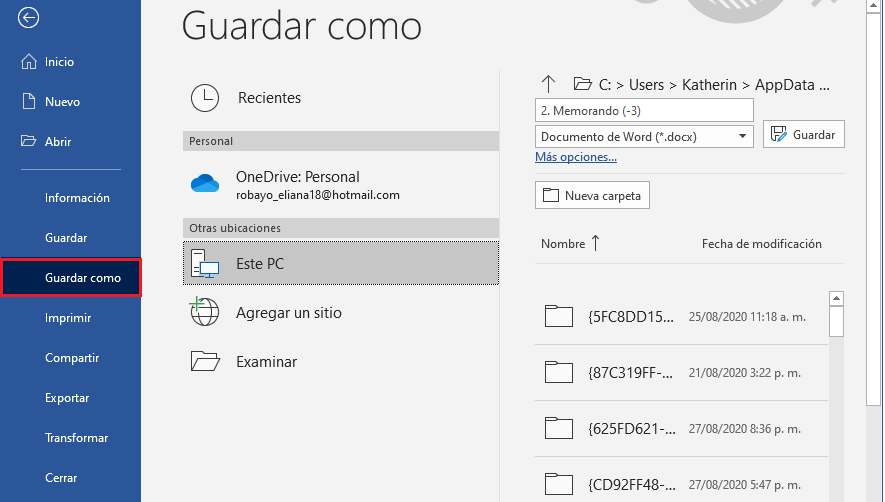The width and height of the screenshot is (885, 502).
Task: Click the Katherin breadcrumb segment
Action: 709,85
